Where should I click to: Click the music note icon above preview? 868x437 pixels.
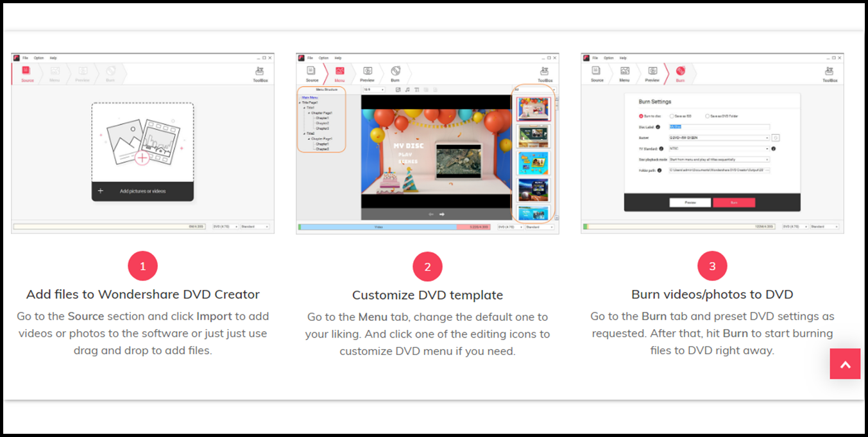point(407,90)
